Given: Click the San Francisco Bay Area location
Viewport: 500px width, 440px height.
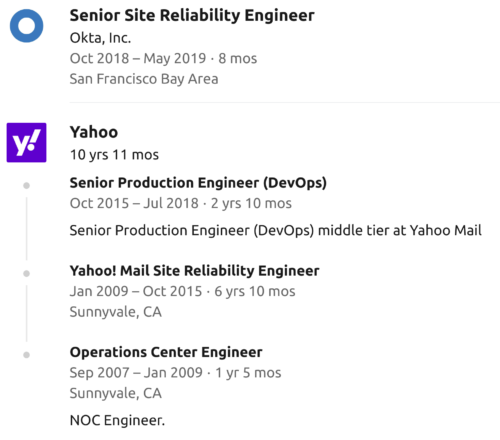Looking at the screenshot, I should 144,79.
